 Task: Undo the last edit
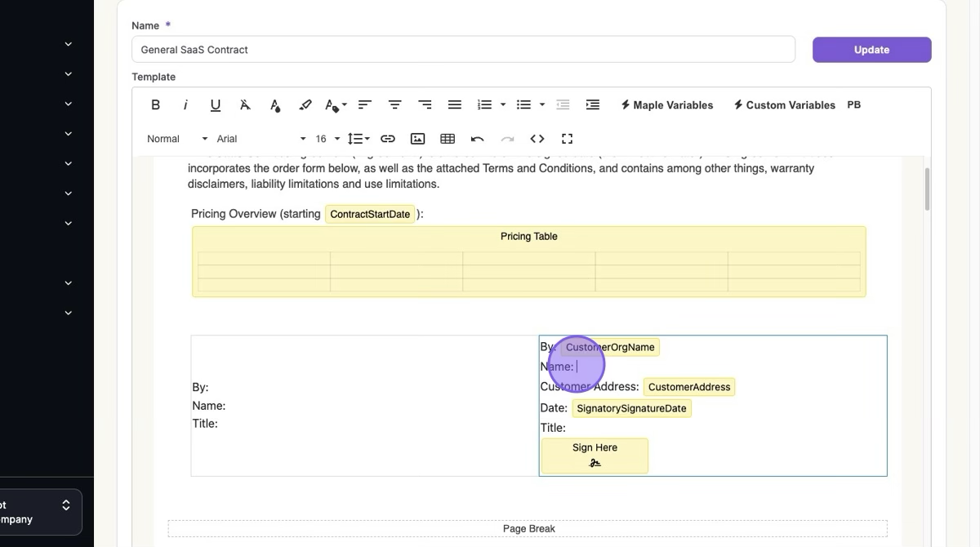pos(478,139)
